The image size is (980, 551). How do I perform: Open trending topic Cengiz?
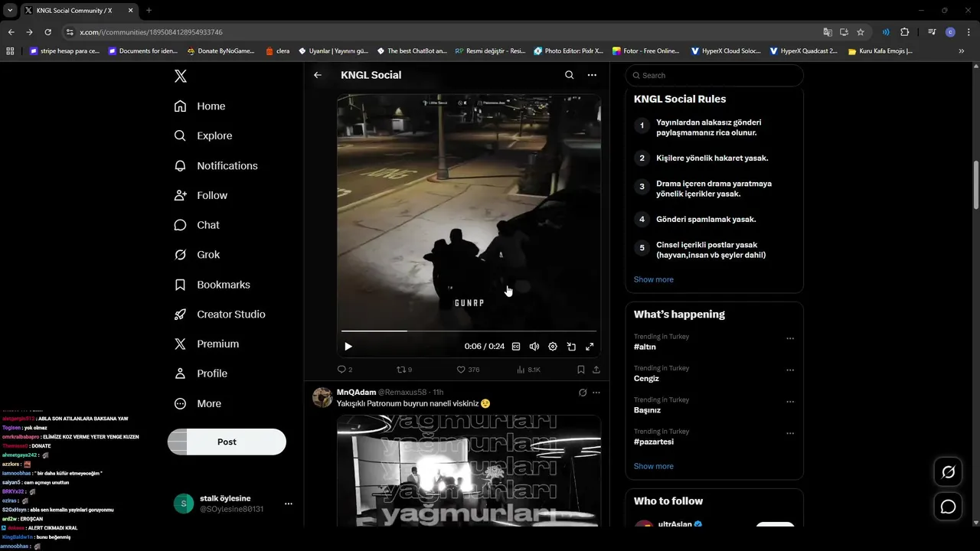coord(646,379)
